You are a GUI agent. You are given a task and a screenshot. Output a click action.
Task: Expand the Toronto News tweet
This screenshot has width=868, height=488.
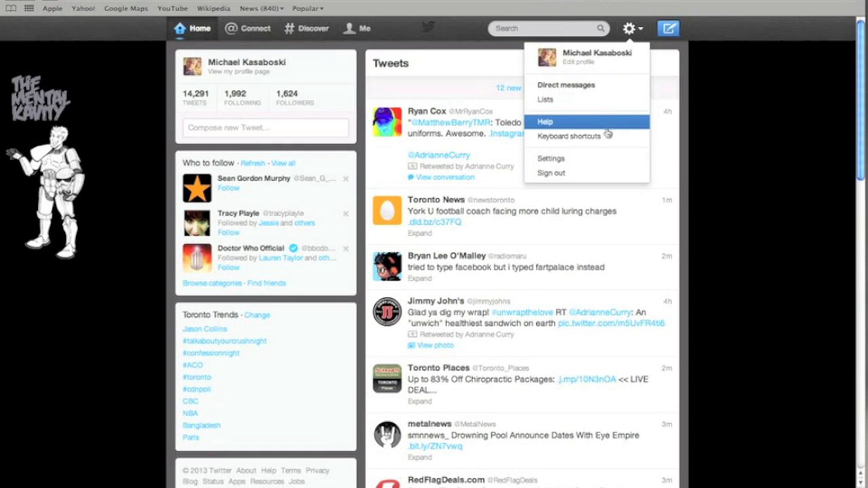tap(420, 233)
